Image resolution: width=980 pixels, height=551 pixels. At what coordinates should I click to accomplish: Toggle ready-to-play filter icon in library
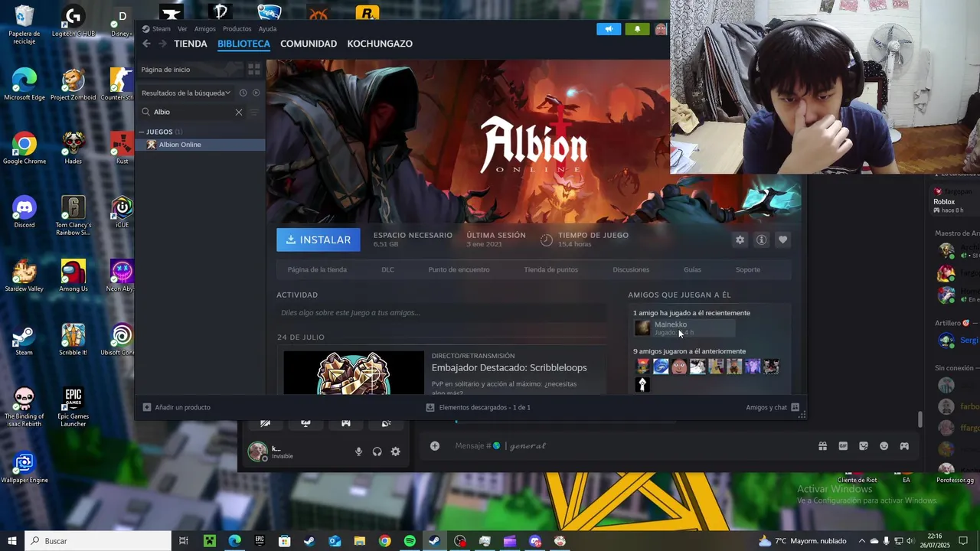[256, 93]
